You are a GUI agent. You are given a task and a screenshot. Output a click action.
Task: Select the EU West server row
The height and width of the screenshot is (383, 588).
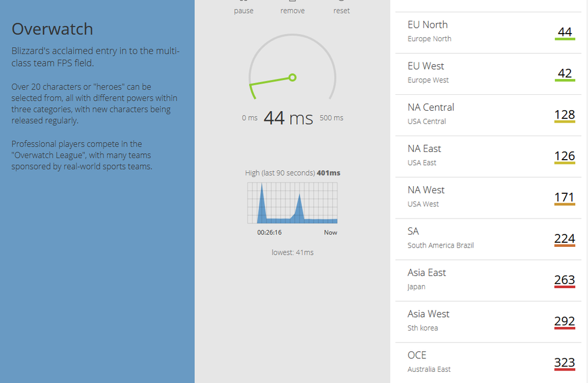pyautogui.click(x=489, y=74)
